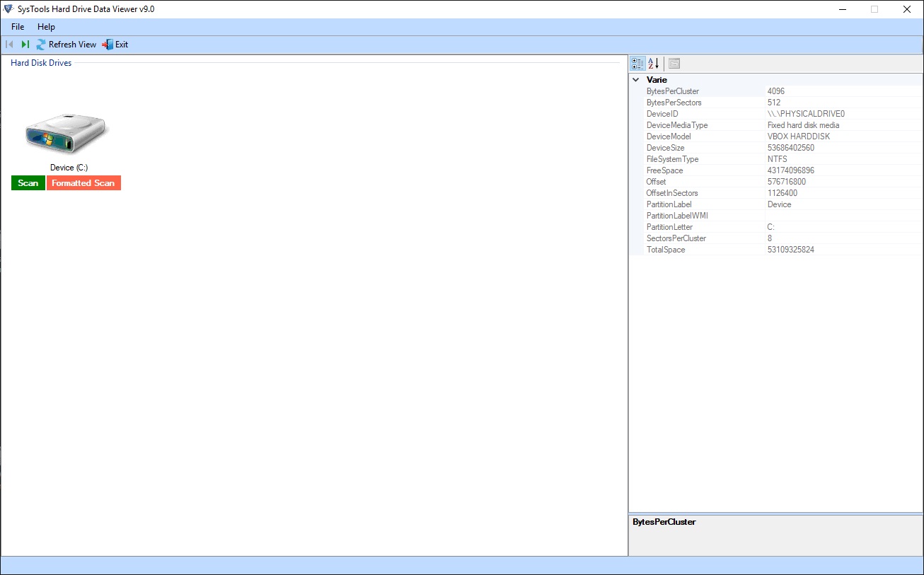Select the SectorsPerCluster property
The image size is (924, 575).
tap(676, 238)
